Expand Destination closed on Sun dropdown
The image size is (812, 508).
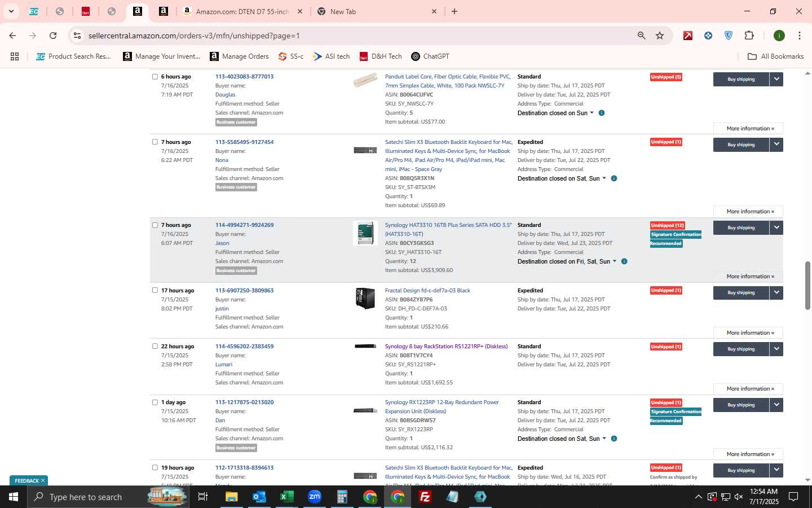pos(555,113)
